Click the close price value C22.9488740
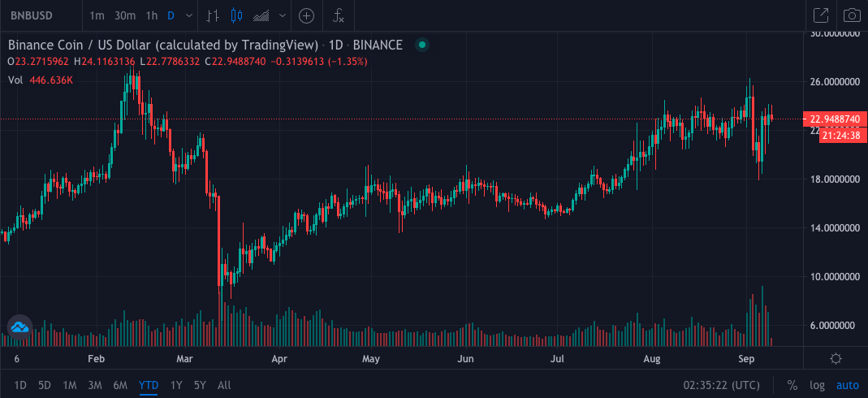 point(235,62)
